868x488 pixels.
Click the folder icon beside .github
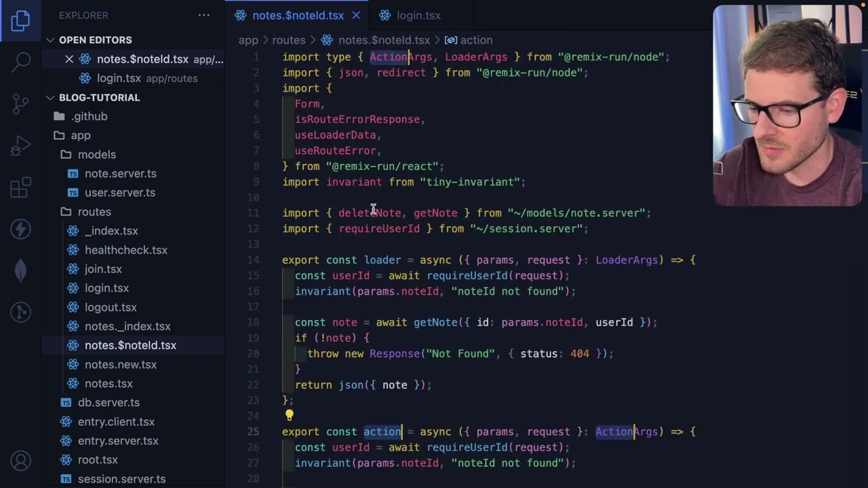(x=59, y=117)
